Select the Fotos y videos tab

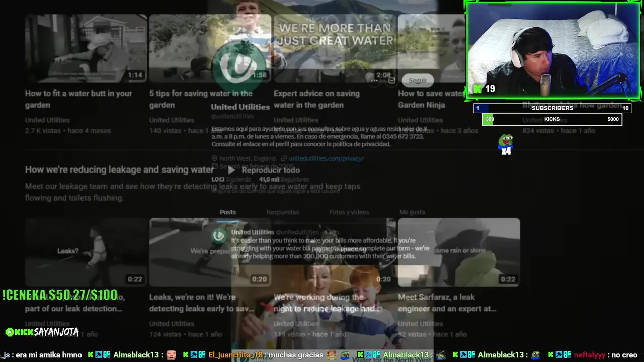pyautogui.click(x=349, y=212)
